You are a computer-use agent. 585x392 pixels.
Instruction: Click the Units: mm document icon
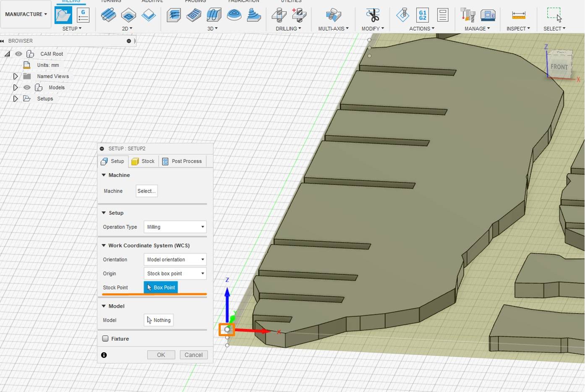tap(27, 65)
